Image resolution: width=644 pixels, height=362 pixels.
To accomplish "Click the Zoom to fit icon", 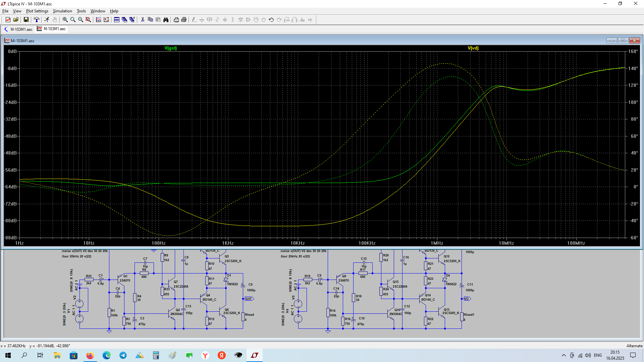I will (88, 20).
